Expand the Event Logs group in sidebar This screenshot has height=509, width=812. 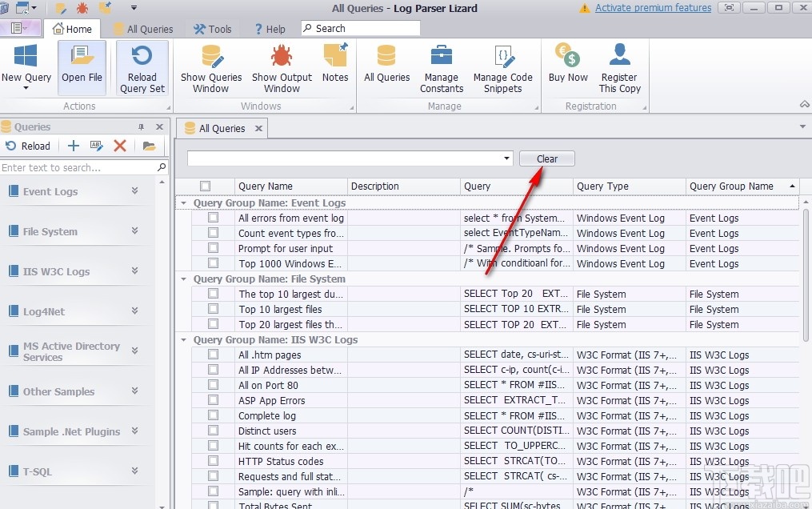[x=134, y=191]
